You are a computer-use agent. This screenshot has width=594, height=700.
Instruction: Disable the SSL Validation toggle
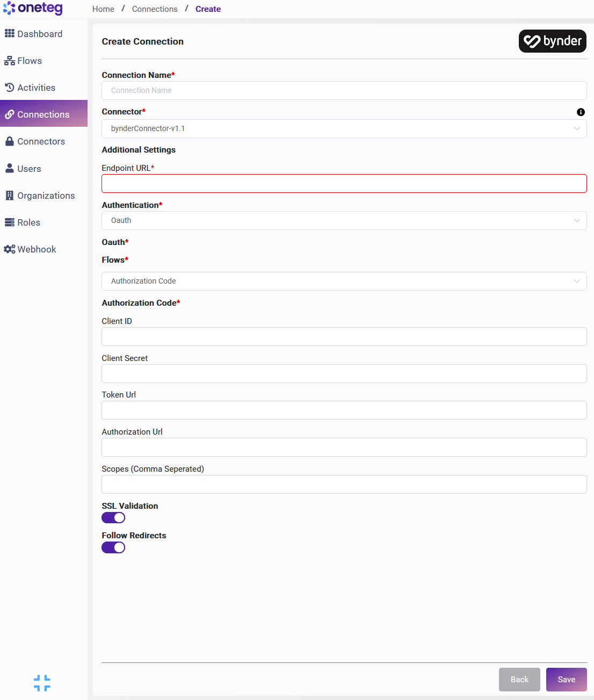(x=113, y=518)
